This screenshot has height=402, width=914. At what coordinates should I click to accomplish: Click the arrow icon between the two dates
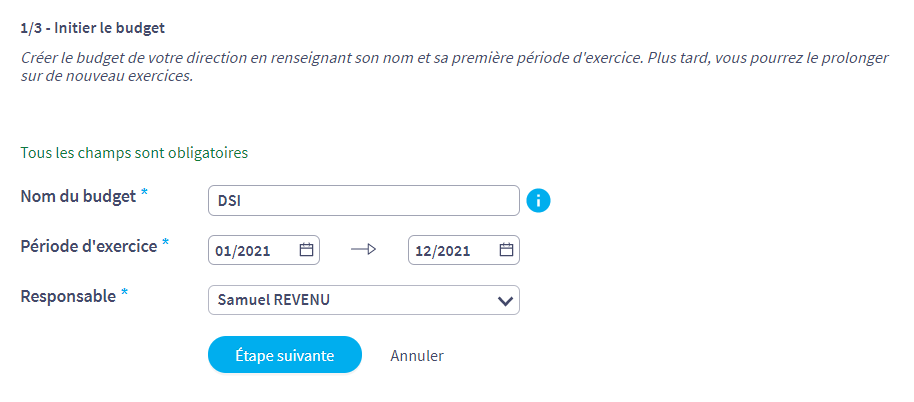point(364,250)
